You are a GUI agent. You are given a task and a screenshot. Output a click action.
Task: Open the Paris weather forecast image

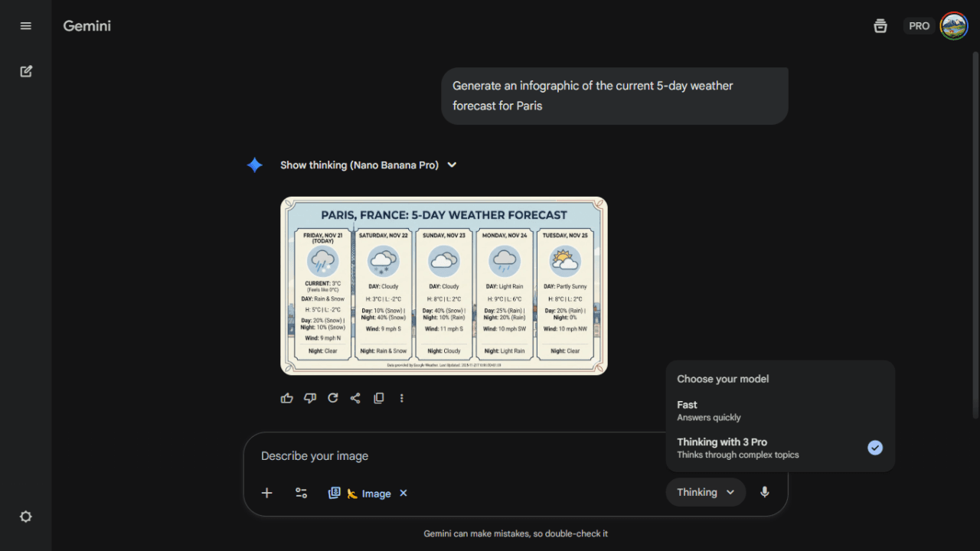click(x=444, y=286)
